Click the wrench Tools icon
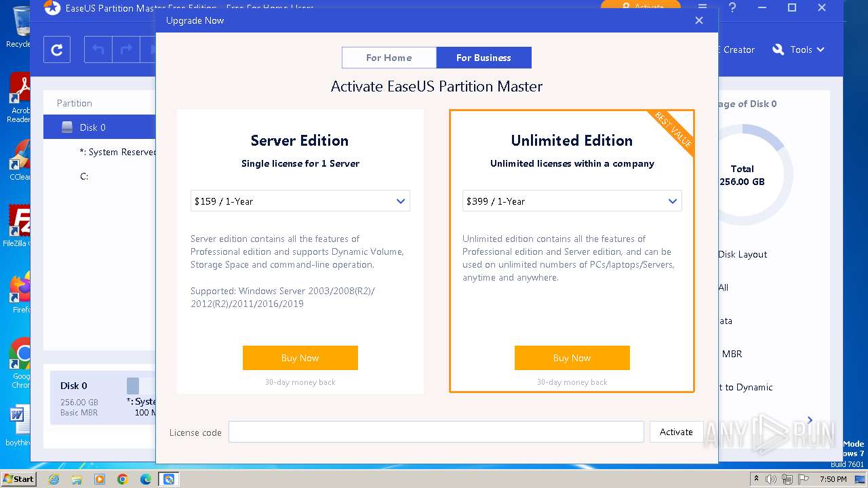Screen dimensions: 868x488 (x=778, y=49)
